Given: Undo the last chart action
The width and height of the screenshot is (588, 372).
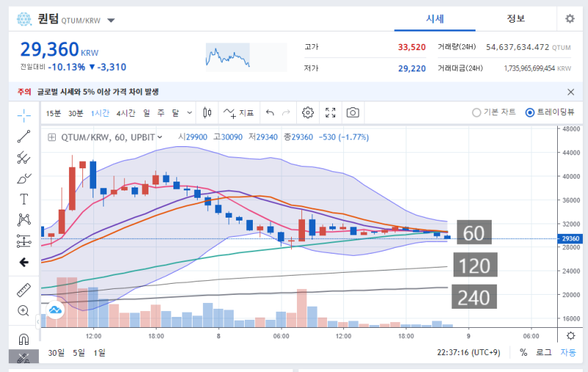Looking at the screenshot, I should 270,112.
